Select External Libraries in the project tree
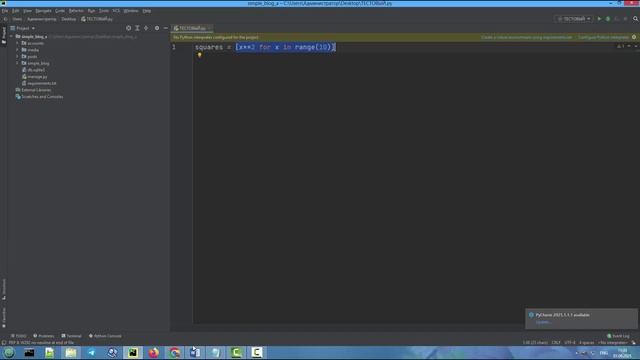Screen dimensions: 640x360 [33, 90]
